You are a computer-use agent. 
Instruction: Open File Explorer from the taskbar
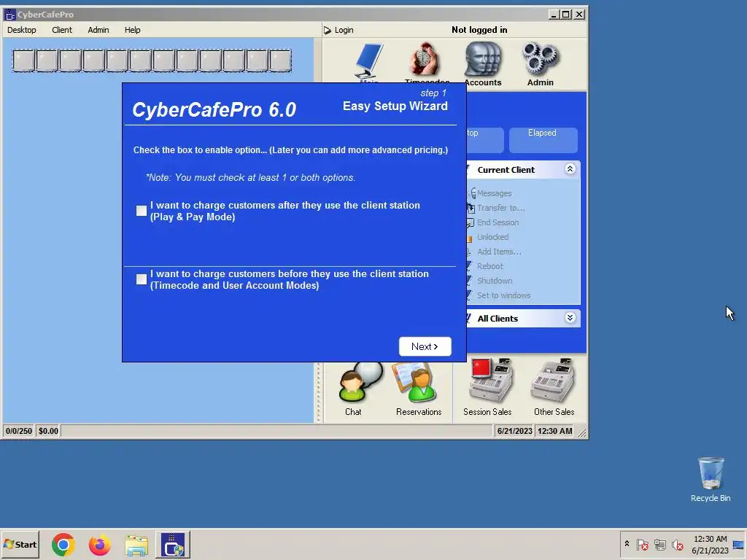tap(136, 544)
